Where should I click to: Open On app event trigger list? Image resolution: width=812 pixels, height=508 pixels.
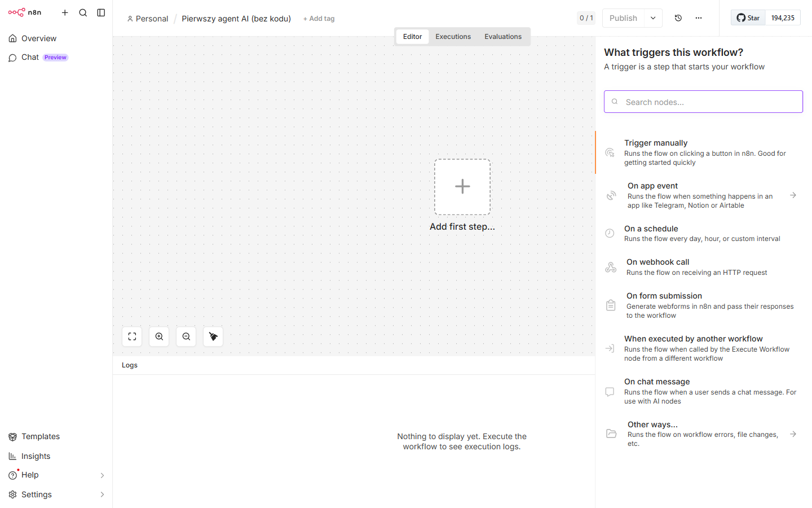[704, 195]
